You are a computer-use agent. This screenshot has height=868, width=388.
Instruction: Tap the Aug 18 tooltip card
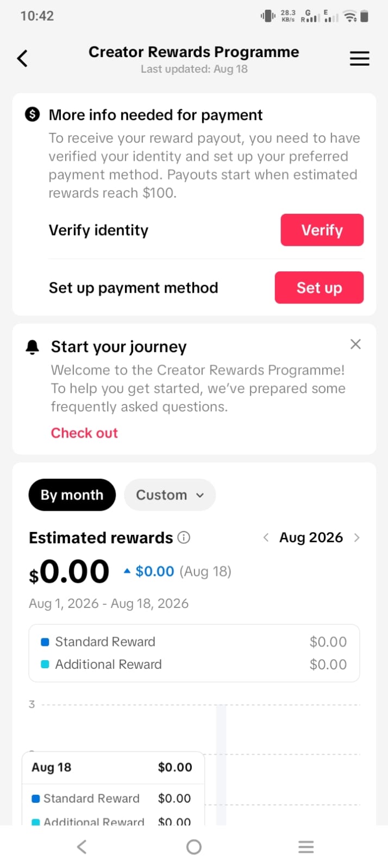point(113,789)
